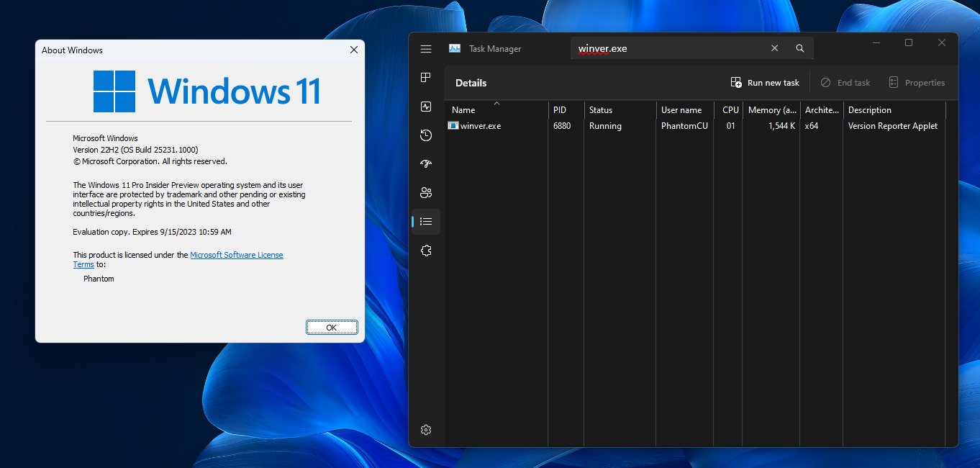Clear the winver.exe search text
Viewport: 980px width, 468px height.
774,48
